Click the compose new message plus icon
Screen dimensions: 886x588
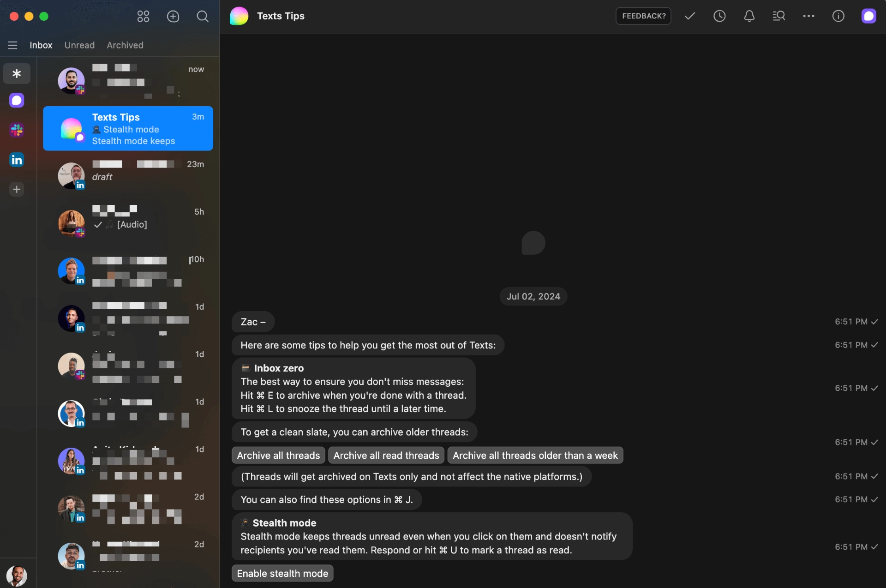[173, 17]
